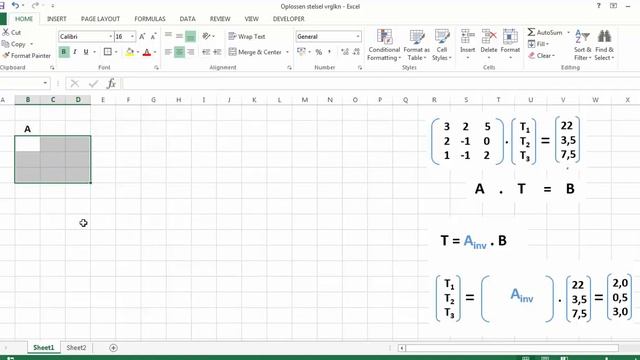This screenshot has width=640, height=360.
Task: Select Bottom Align in the Alignment group
Action: (x=190, y=36)
